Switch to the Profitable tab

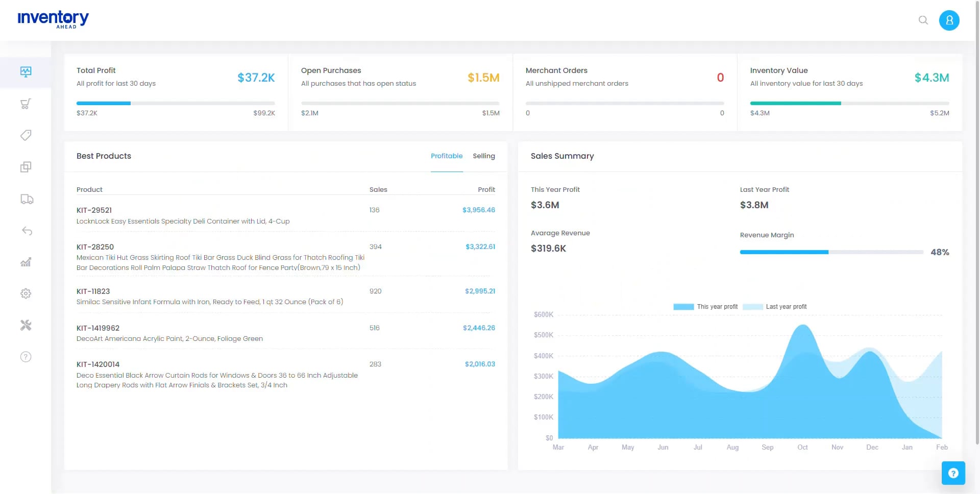(447, 156)
